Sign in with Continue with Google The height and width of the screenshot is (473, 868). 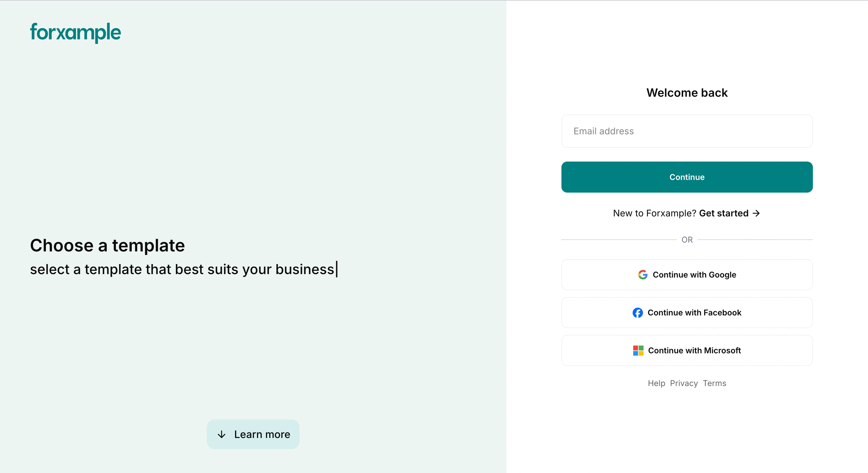point(687,275)
